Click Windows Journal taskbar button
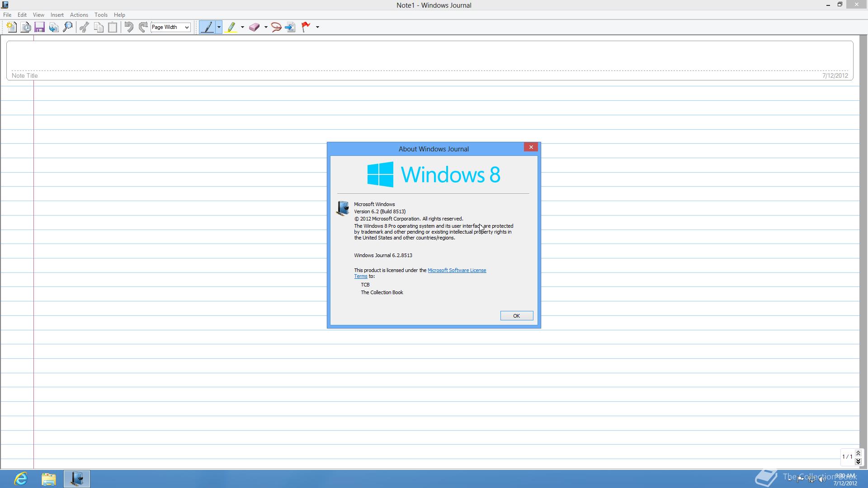 click(76, 479)
